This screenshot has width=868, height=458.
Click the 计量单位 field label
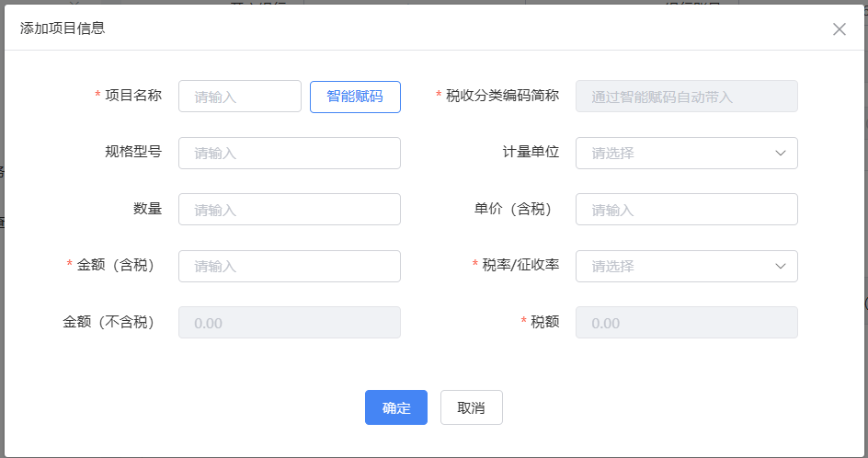(531, 152)
